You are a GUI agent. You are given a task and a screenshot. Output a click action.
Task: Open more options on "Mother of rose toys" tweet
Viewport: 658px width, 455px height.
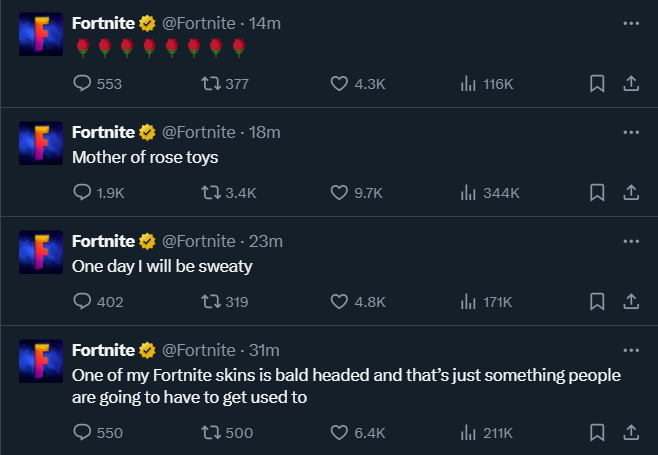[x=630, y=132]
